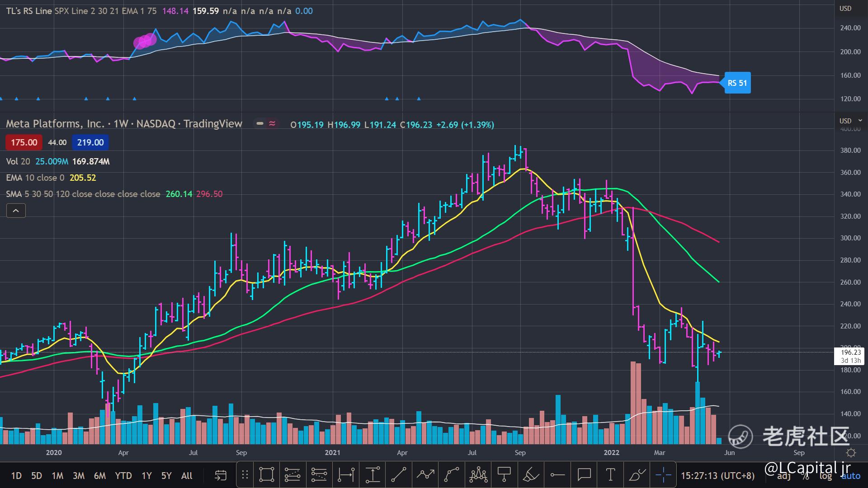Select the comment callout bubble tool
This screenshot has width=868, height=488.
click(584, 475)
